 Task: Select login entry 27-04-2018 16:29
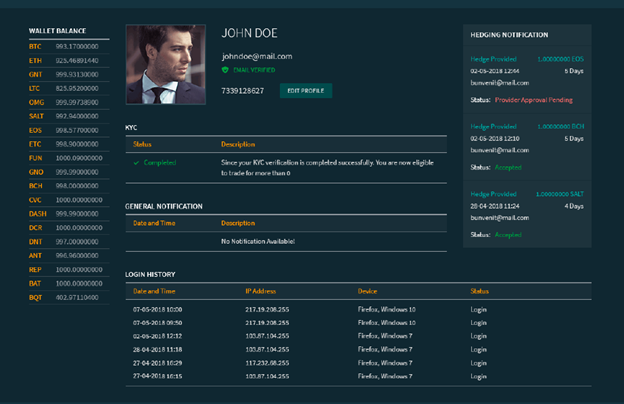(358, 363)
